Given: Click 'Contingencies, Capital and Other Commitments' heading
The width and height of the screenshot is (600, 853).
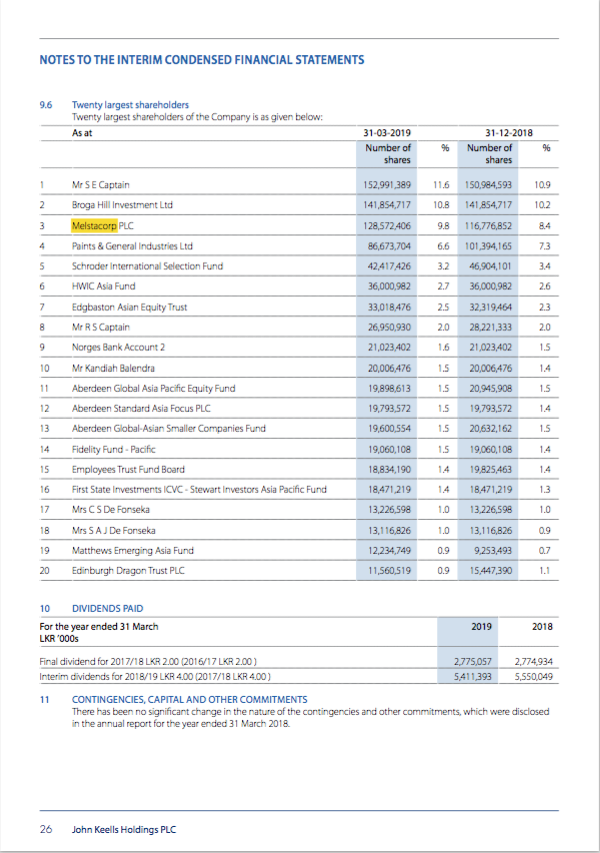Looking at the screenshot, I should point(190,698).
